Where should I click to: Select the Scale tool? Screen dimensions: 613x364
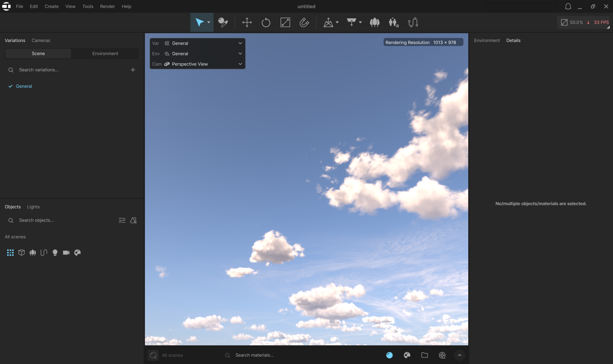tap(285, 22)
